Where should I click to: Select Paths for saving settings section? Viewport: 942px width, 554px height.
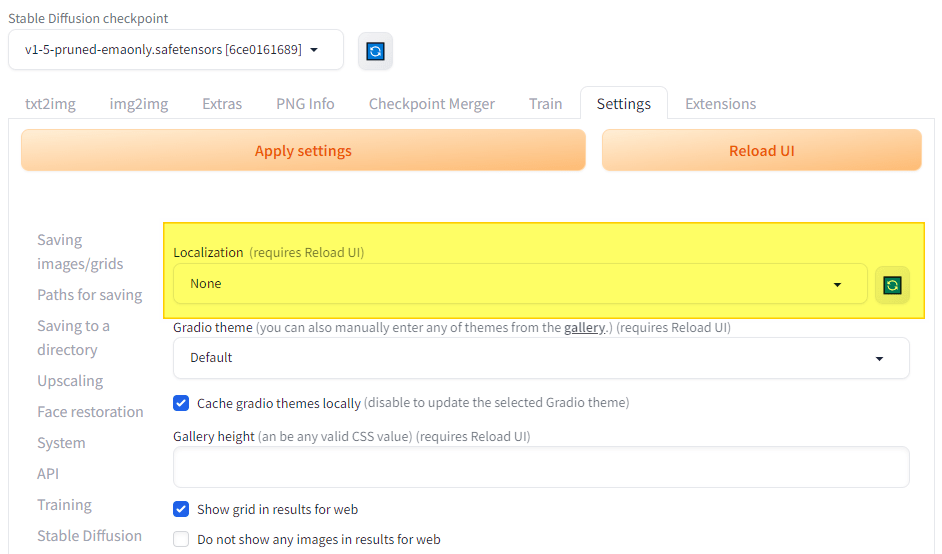pyautogui.click(x=90, y=295)
